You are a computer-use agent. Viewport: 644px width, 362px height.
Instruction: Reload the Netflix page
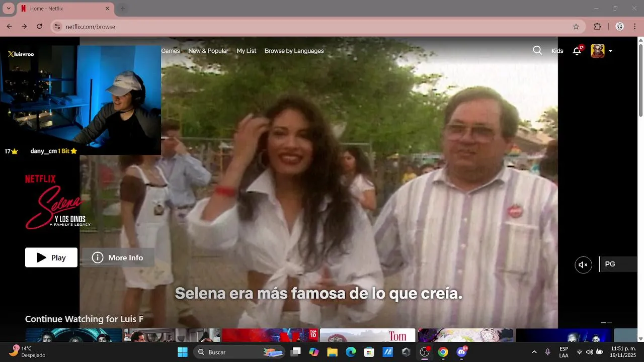39,27
